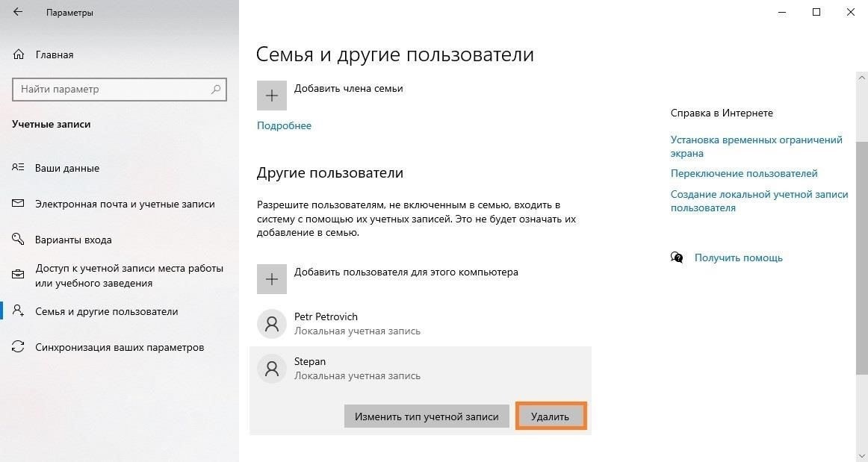Screen dimensions: 868x462
Task: Click the briefcase icon for work access
Action: [18, 275]
